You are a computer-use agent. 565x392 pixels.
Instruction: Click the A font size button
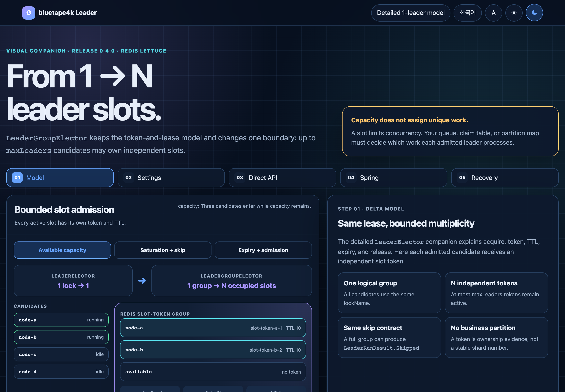pos(493,13)
